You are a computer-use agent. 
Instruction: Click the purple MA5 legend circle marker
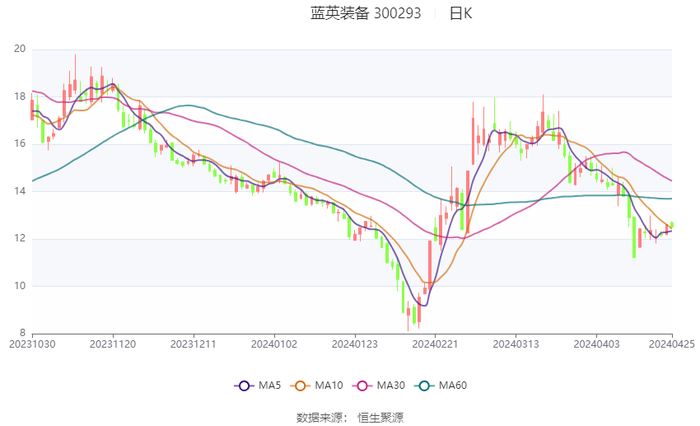[243, 386]
